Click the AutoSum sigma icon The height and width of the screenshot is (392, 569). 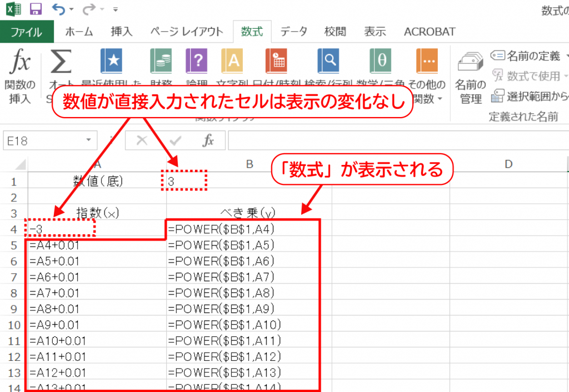tap(60, 62)
